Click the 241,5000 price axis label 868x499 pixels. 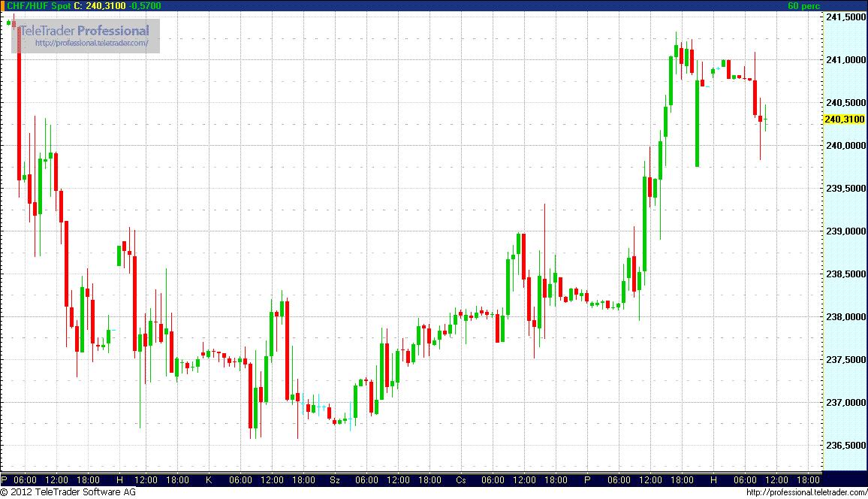tap(845, 17)
